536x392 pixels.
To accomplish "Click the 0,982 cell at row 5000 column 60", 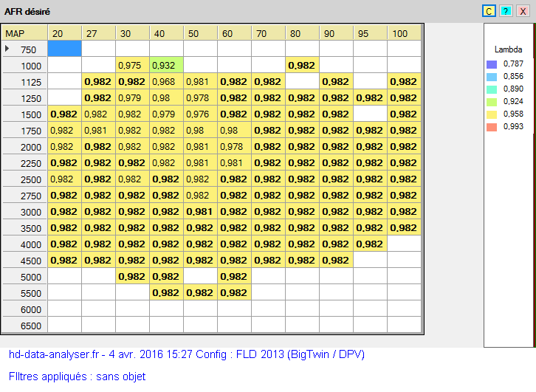I will click(x=234, y=276).
